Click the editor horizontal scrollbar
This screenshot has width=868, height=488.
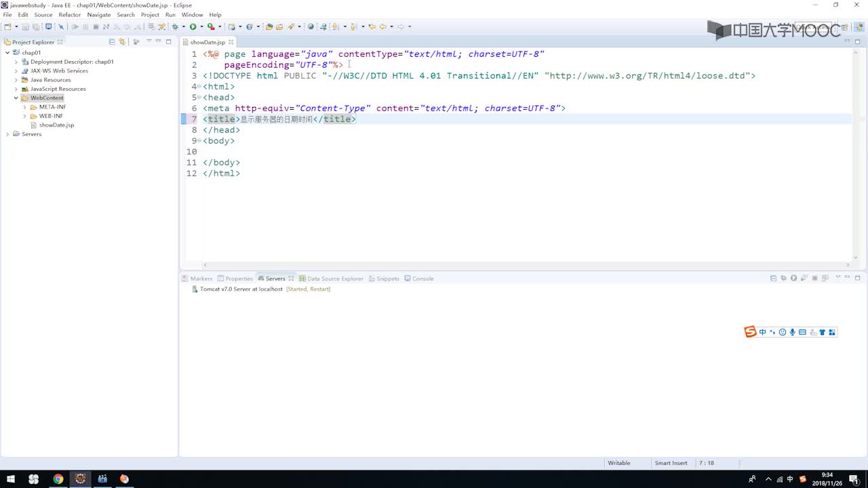coord(526,265)
